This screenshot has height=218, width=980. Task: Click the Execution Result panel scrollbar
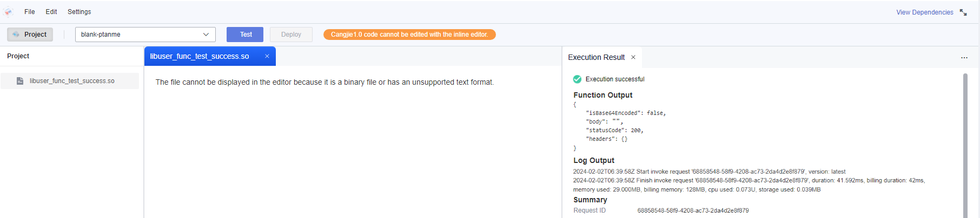(965, 146)
